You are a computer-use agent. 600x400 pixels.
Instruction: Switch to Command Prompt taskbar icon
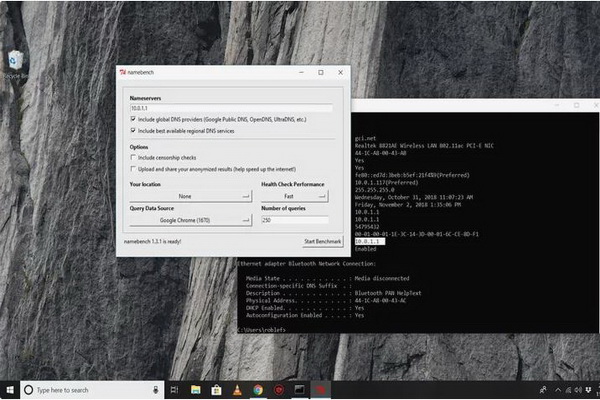click(299, 389)
